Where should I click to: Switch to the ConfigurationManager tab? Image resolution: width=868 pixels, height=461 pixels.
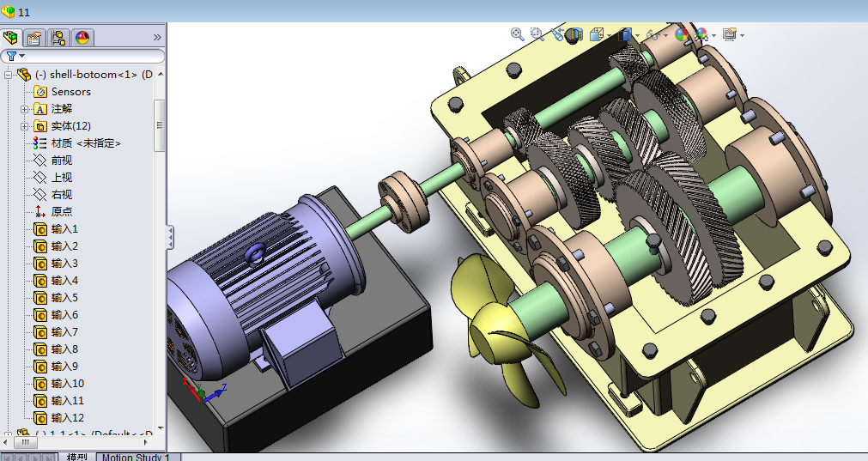(x=58, y=38)
